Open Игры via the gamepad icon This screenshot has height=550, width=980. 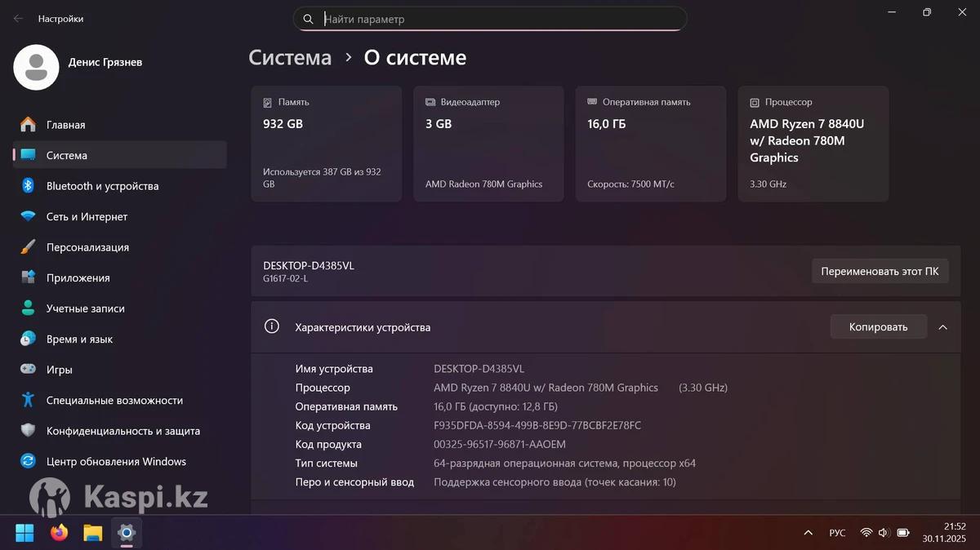(28, 370)
